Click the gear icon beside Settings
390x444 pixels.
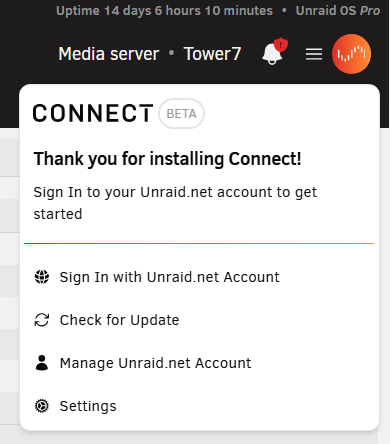click(42, 406)
